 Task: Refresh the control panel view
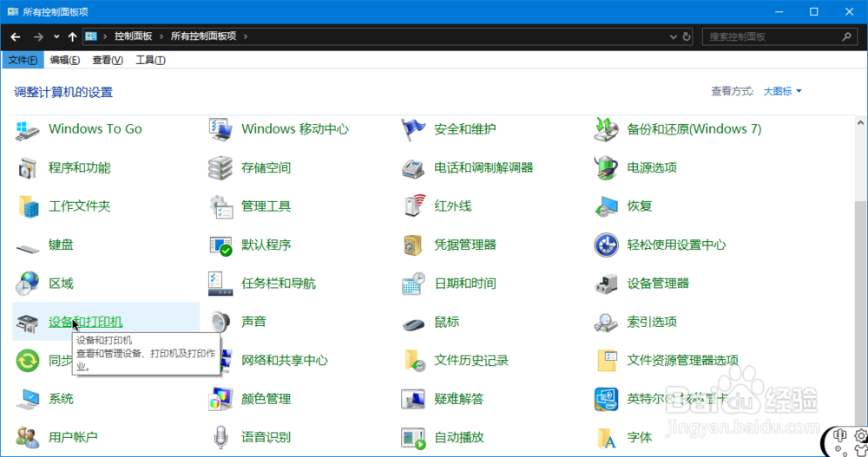coord(687,36)
